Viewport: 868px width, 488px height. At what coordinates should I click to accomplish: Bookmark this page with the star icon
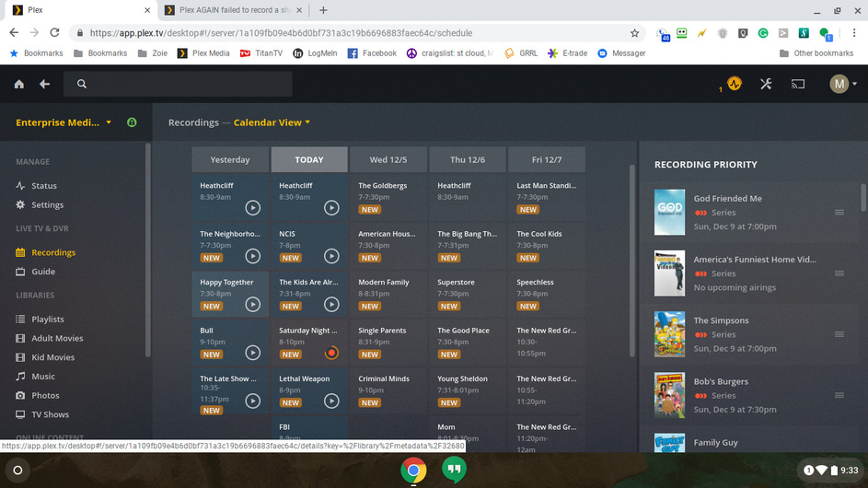(x=634, y=33)
